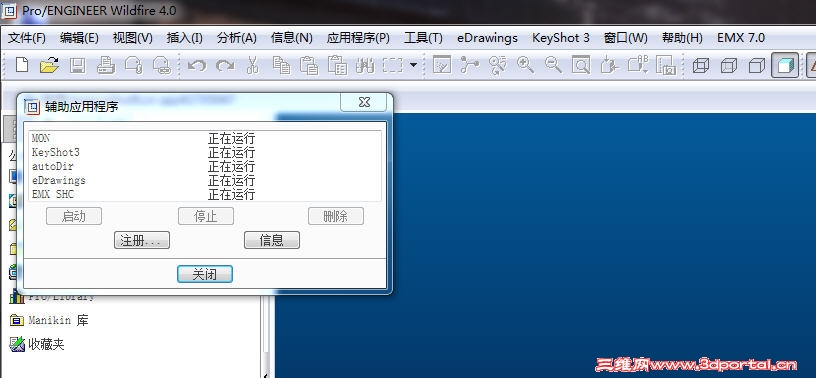Open the Reorient view icon
The image size is (816, 378).
tap(609, 65)
